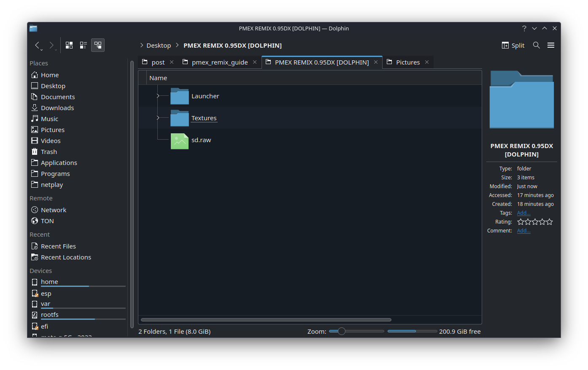588x370 pixels.
Task: Expand the Textures folder tree
Action: pos(158,118)
